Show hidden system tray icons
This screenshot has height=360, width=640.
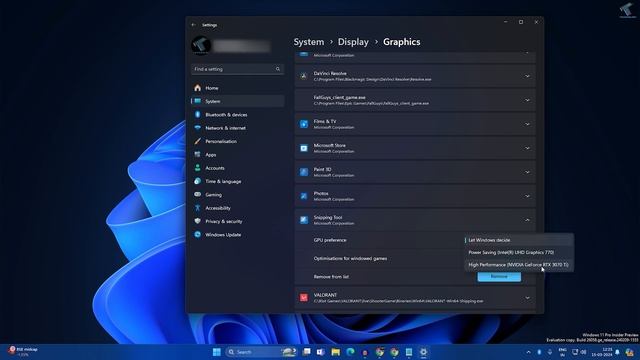(529, 352)
